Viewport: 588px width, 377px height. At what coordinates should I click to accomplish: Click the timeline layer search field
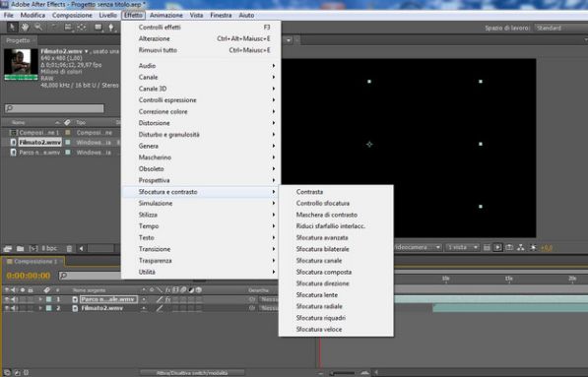[x=90, y=276]
